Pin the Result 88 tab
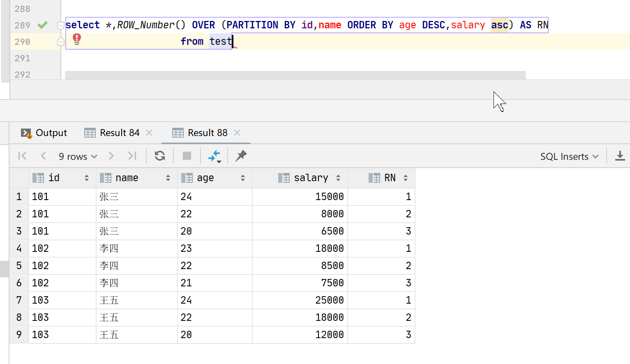The height and width of the screenshot is (364, 630). pos(241,156)
